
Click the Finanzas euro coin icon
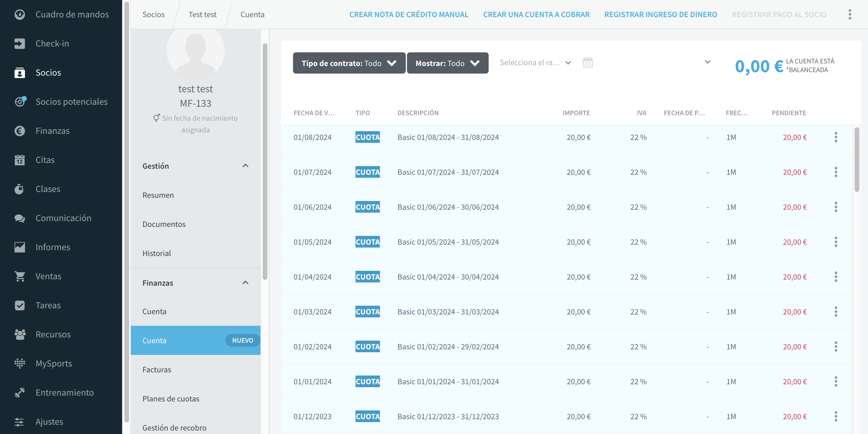(x=19, y=131)
